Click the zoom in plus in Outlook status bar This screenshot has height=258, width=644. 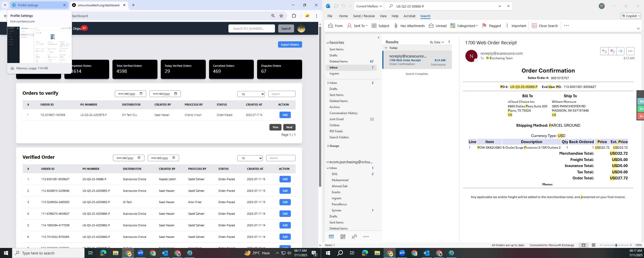631,245
